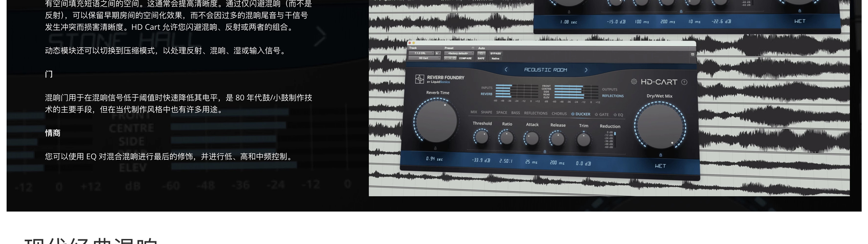The image size is (868, 244).
Task: Click the Reverb Foundry logo icon
Action: (420, 79)
